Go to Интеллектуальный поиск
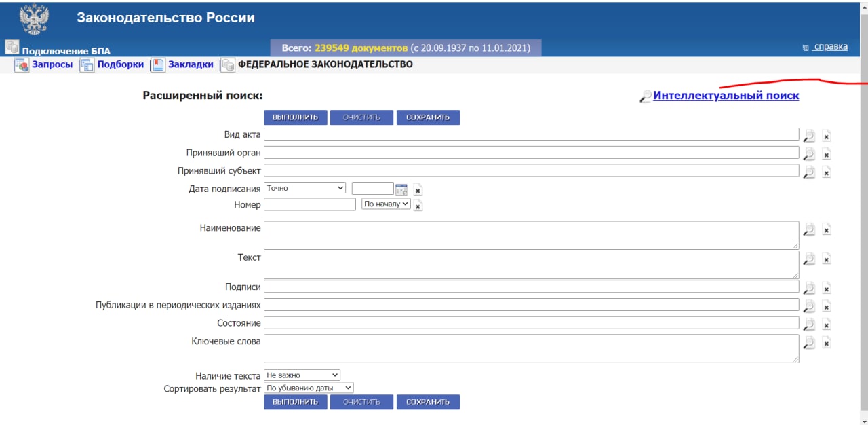Viewport: 868px width, 425px height. 726,96
